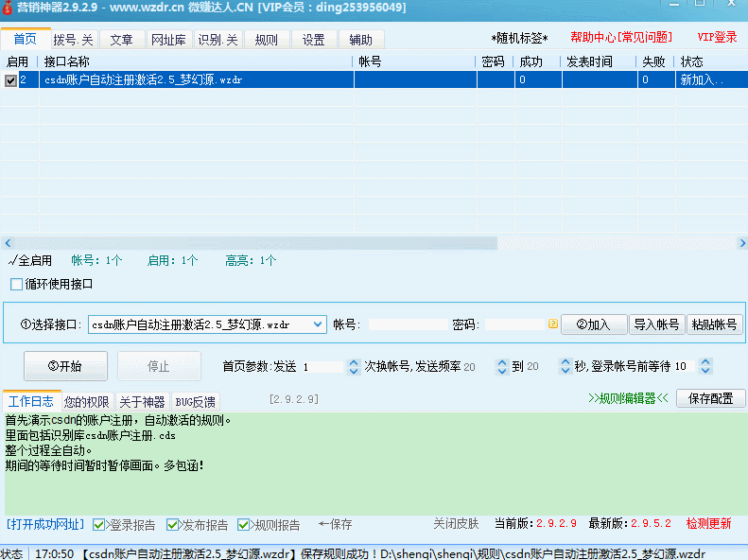The image size is (748, 560).
Task: Open the BUG反馈 tab
Action: pyautogui.click(x=195, y=402)
